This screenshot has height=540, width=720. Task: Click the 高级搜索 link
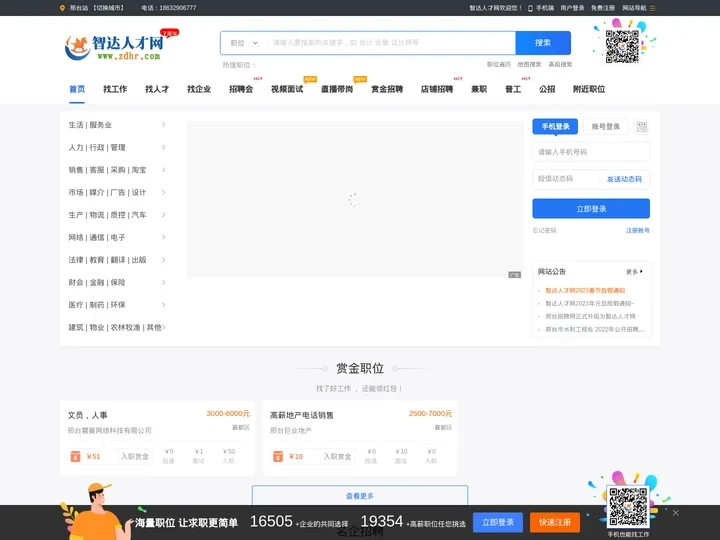click(x=560, y=65)
